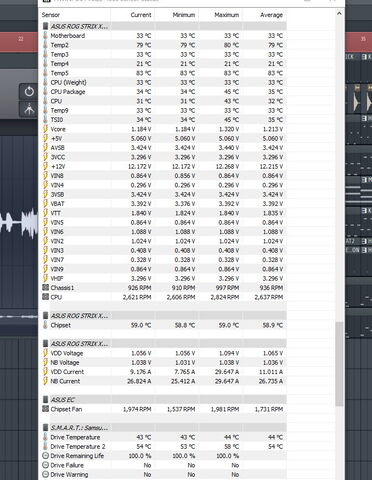This screenshot has width=372, height=480.
Task: Click fan icon of Chassis1 row
Action: 46,287
